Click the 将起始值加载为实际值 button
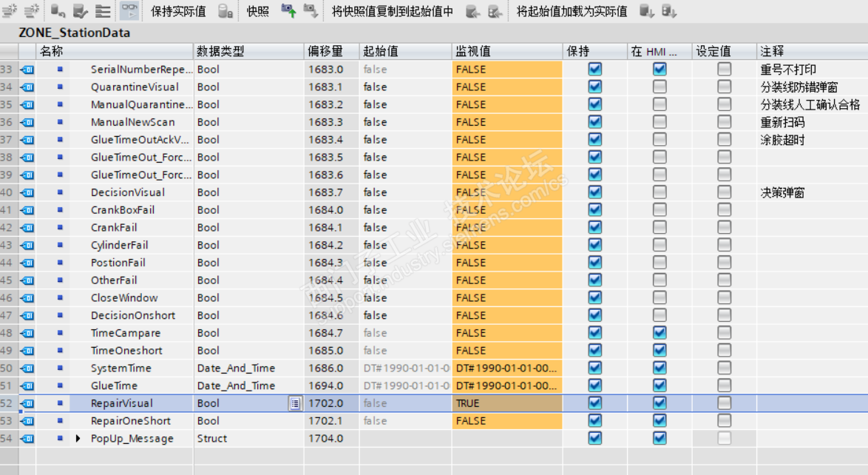Viewport: 868px width, 475px height. [572, 11]
